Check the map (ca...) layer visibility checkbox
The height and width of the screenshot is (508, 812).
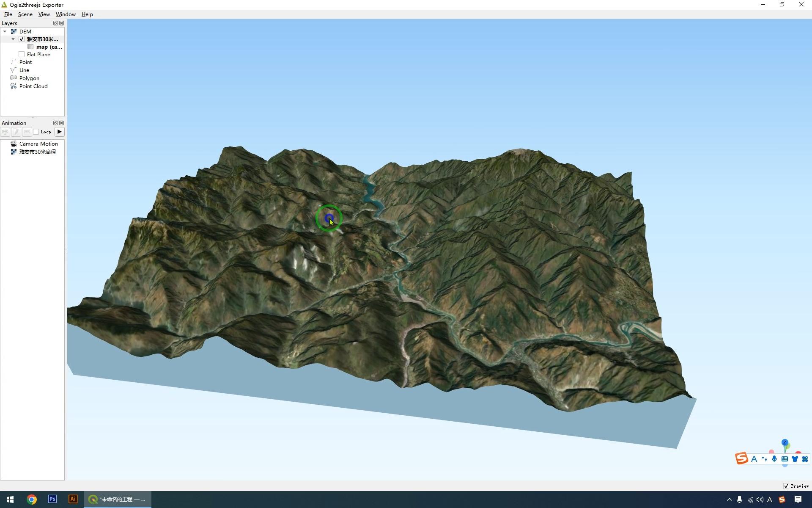30,47
